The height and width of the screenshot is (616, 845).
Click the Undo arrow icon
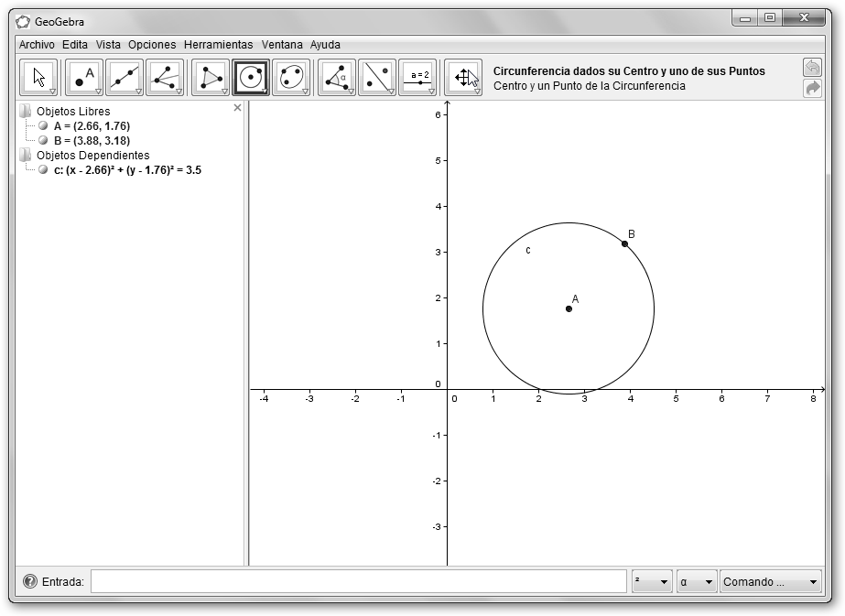coord(812,68)
